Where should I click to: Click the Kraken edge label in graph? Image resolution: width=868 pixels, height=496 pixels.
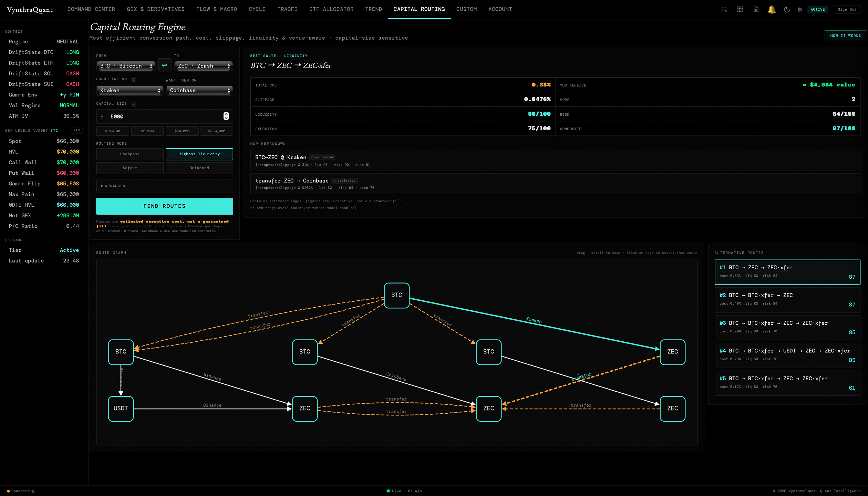click(534, 320)
